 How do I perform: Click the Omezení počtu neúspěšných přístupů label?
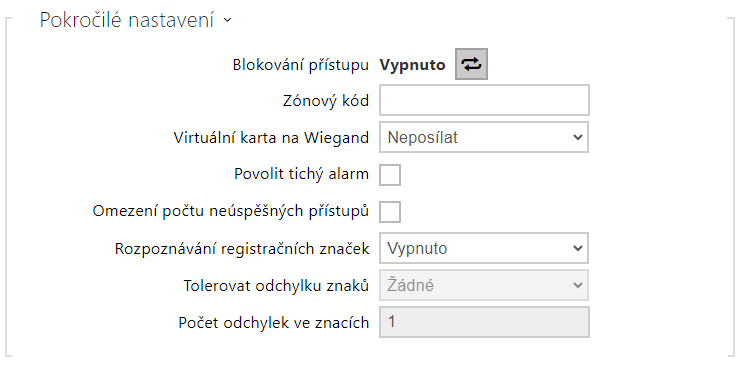click(x=230, y=211)
